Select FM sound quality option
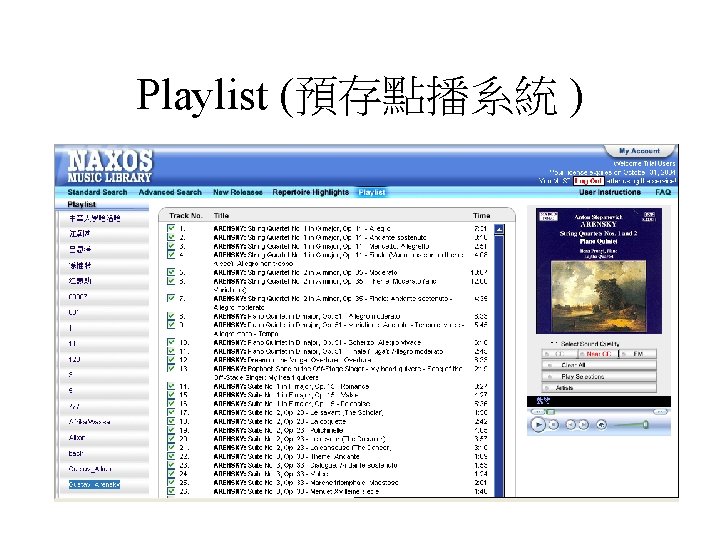This screenshot has height=540, width=720. click(638, 354)
